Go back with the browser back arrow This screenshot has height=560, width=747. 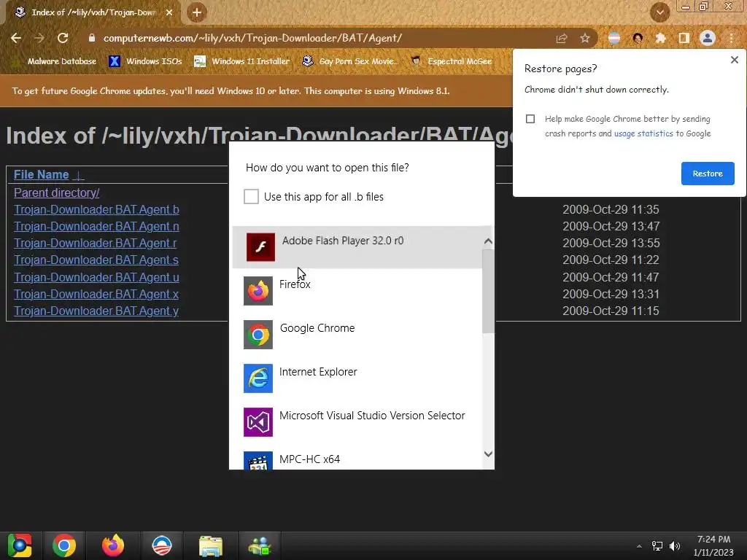pyautogui.click(x=16, y=38)
